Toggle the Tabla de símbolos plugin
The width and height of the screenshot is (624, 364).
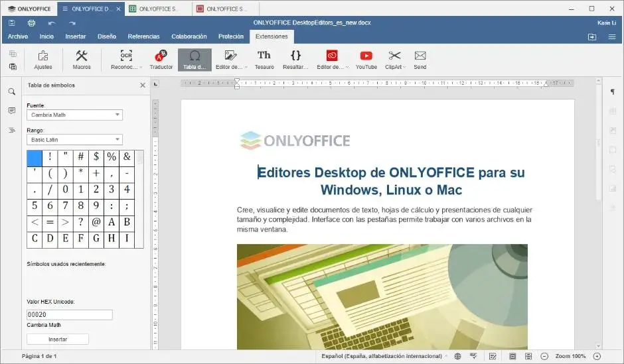[x=195, y=60]
